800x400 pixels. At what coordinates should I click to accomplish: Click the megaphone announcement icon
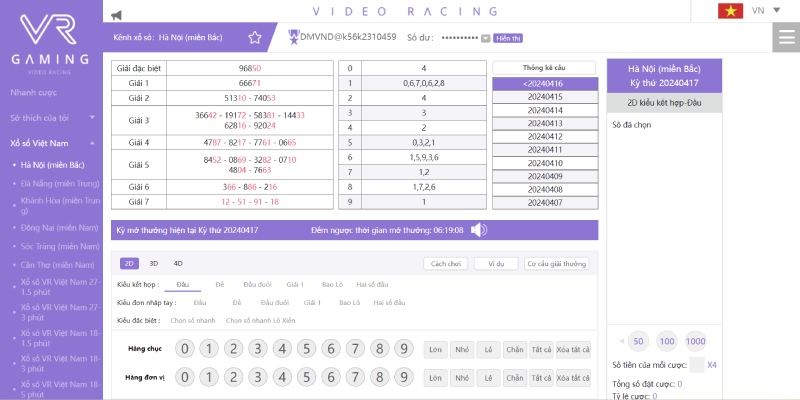tap(117, 15)
